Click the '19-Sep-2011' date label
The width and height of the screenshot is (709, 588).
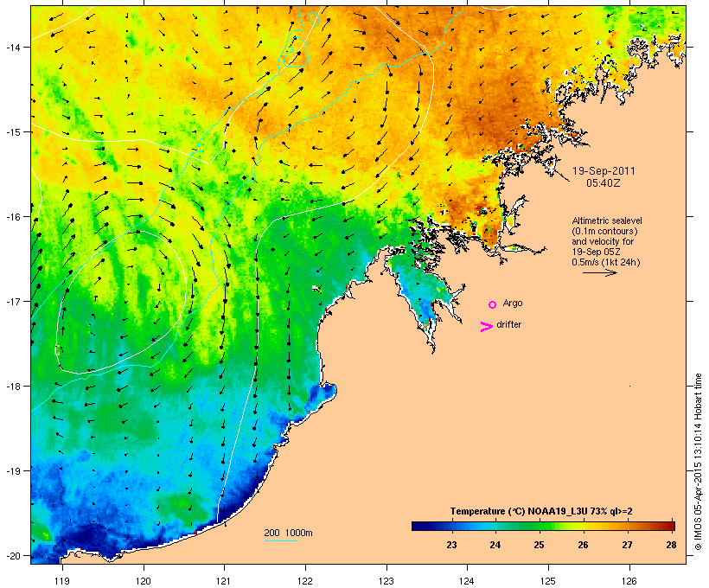point(604,171)
